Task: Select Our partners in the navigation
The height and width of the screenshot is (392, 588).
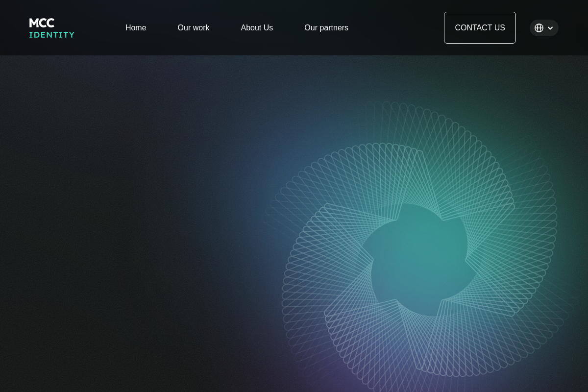Action: point(326,28)
